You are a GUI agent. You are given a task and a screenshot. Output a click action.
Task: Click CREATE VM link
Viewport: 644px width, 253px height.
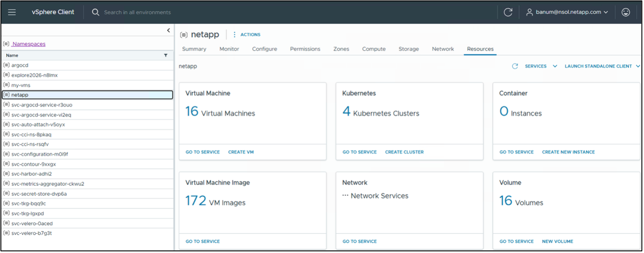pos(241,152)
